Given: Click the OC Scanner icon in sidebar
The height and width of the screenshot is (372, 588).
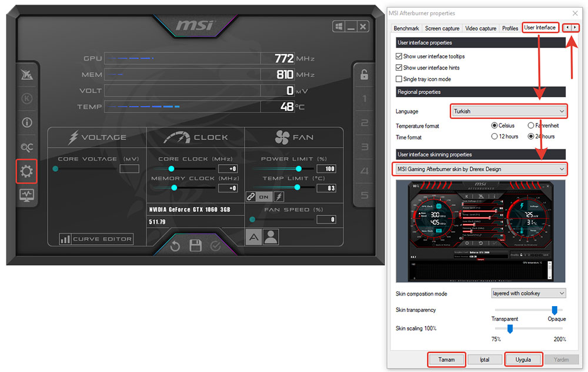Looking at the screenshot, I should coord(27,147).
